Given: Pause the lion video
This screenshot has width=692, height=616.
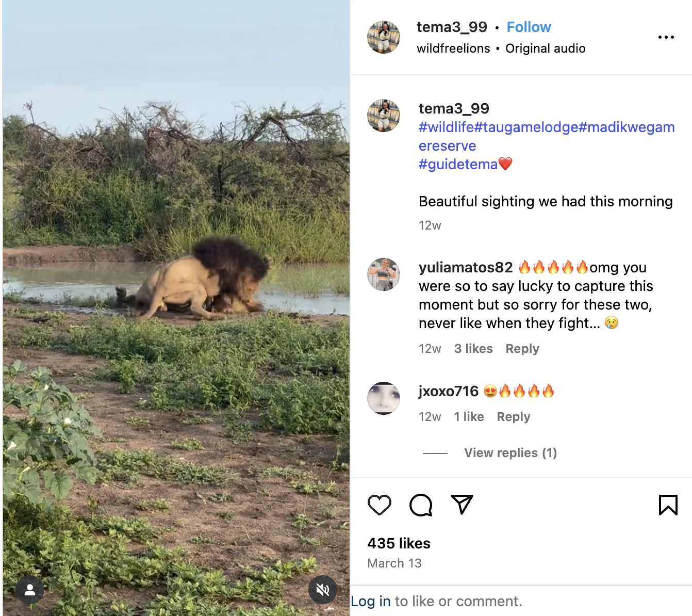Looking at the screenshot, I should [176, 308].
